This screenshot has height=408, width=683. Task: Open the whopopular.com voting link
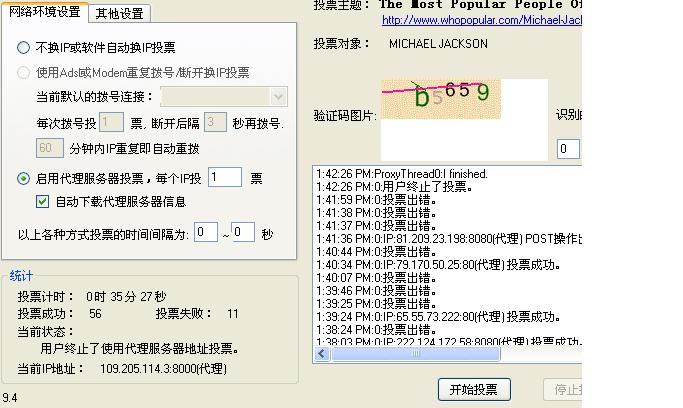tap(480, 20)
